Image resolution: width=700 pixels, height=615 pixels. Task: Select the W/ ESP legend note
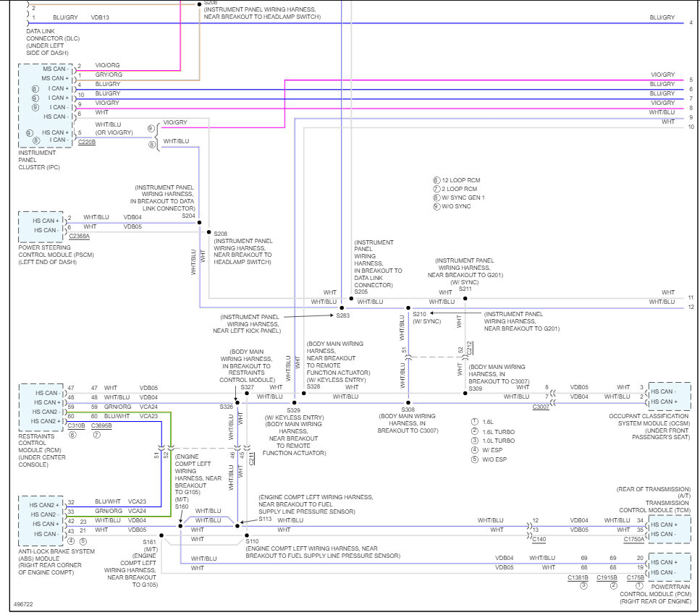tap(492, 450)
